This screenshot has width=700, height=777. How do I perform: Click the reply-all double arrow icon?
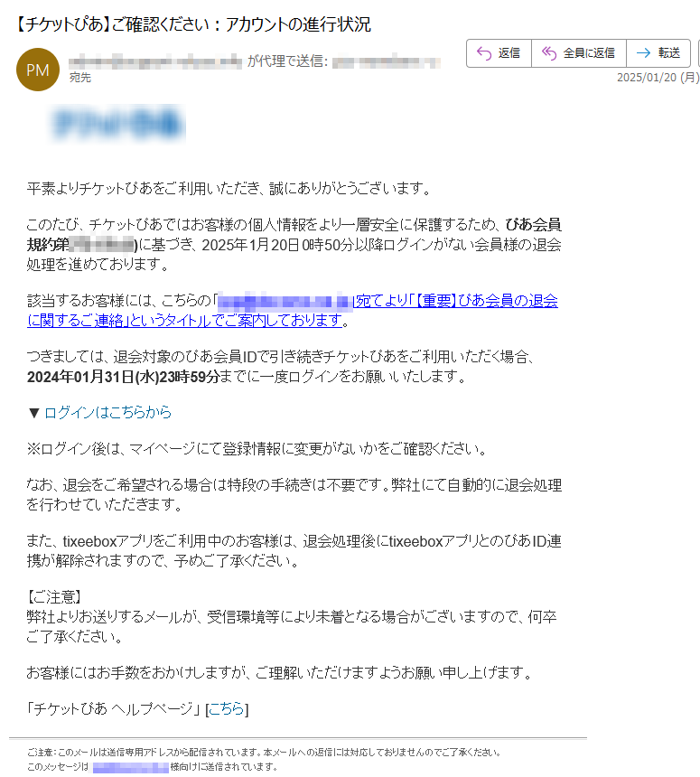coord(549,53)
